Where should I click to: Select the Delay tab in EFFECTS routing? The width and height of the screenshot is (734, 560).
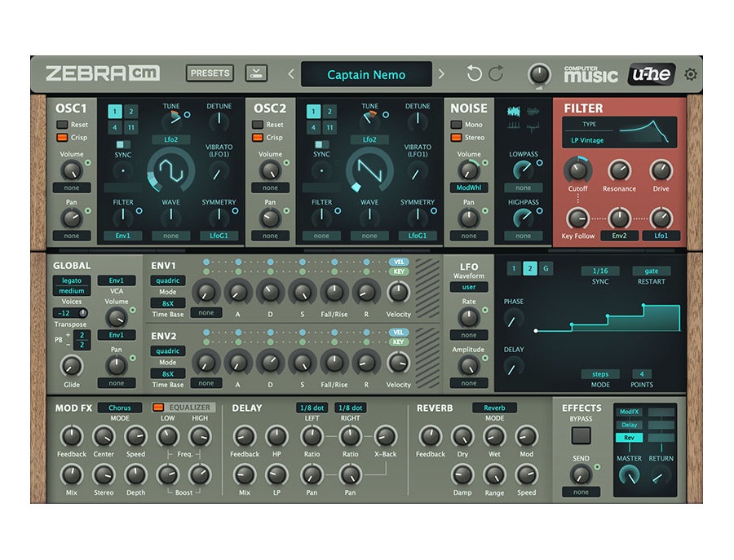click(629, 425)
